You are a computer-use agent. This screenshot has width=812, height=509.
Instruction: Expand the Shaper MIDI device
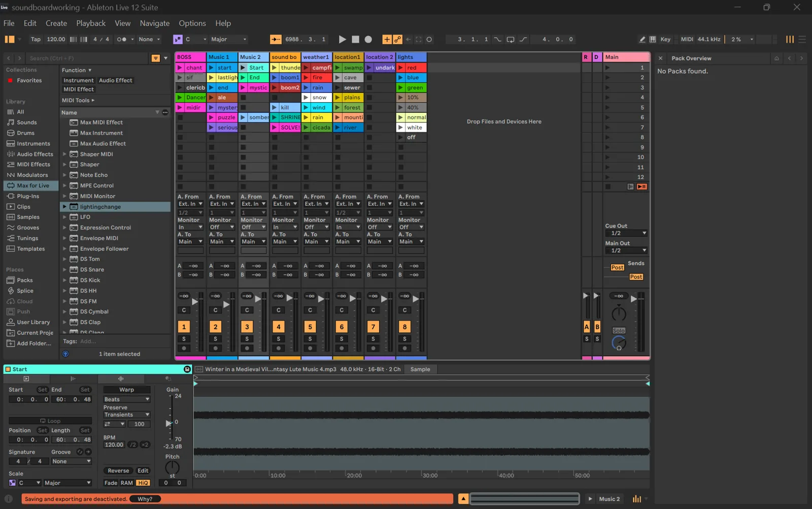tap(64, 154)
